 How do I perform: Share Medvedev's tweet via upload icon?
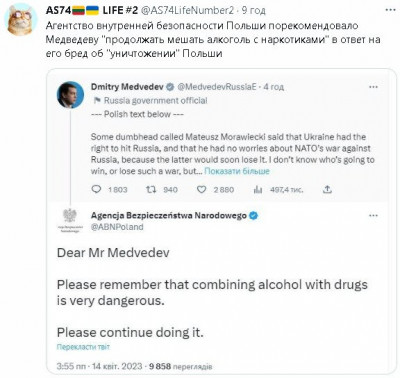coord(327,189)
